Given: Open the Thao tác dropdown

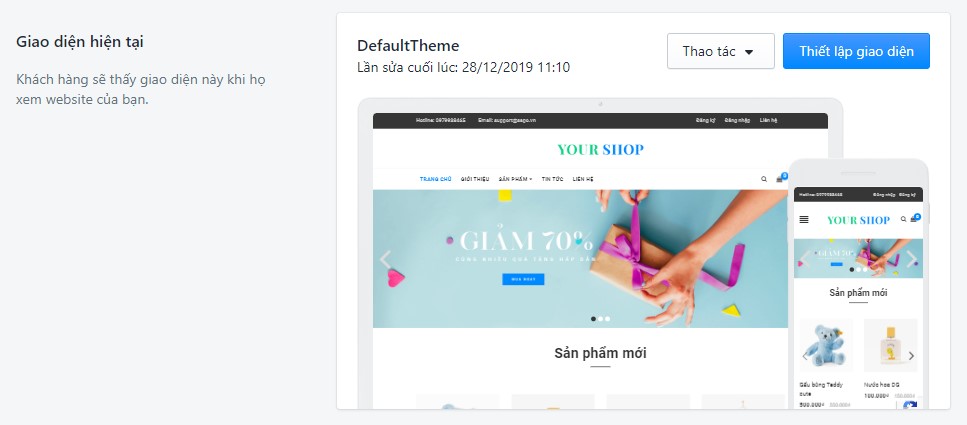Looking at the screenshot, I should [x=720, y=51].
